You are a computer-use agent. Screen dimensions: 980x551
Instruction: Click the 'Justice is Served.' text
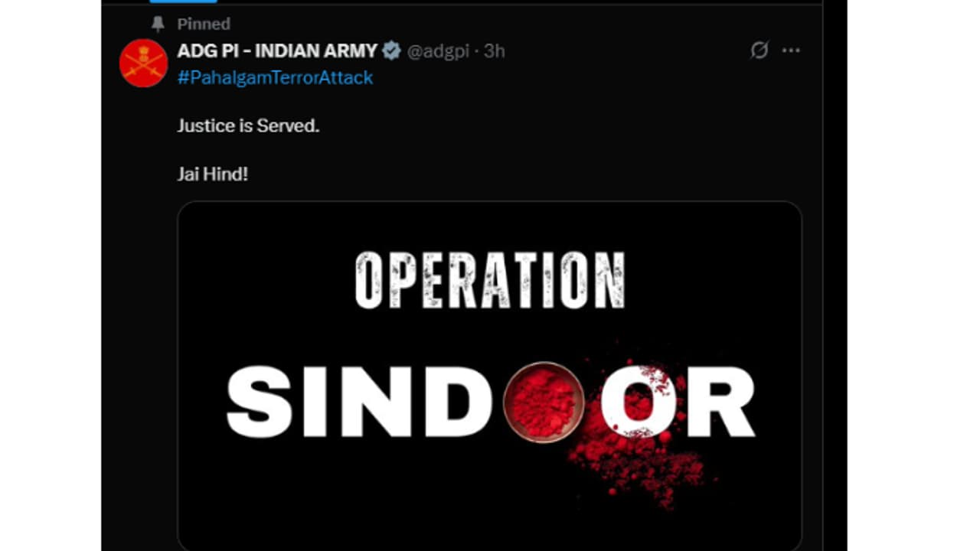[x=248, y=126]
